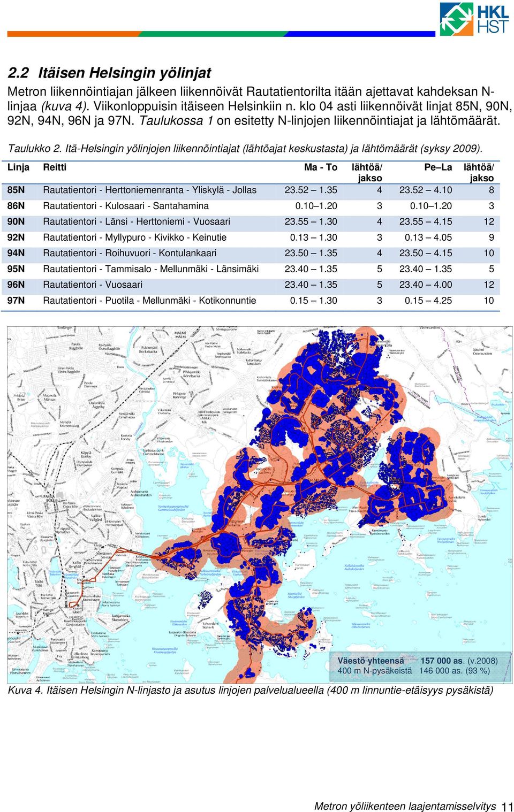Click the italic reference "Taulukossa 1"

coord(176,120)
